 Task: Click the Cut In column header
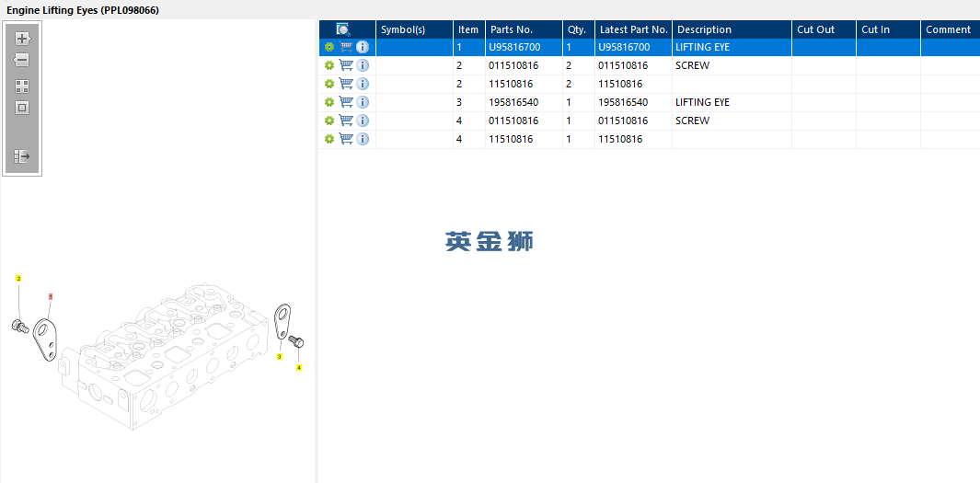click(888, 29)
